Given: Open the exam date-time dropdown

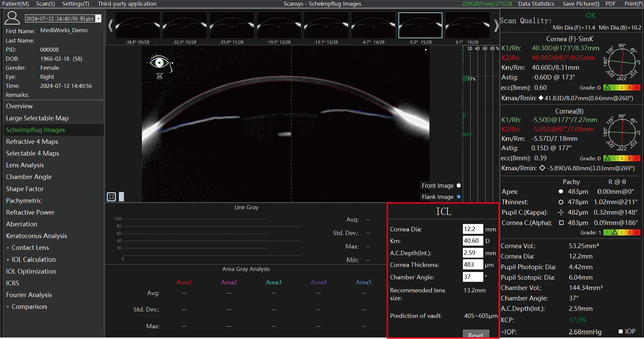Looking at the screenshot, I should [98, 18].
